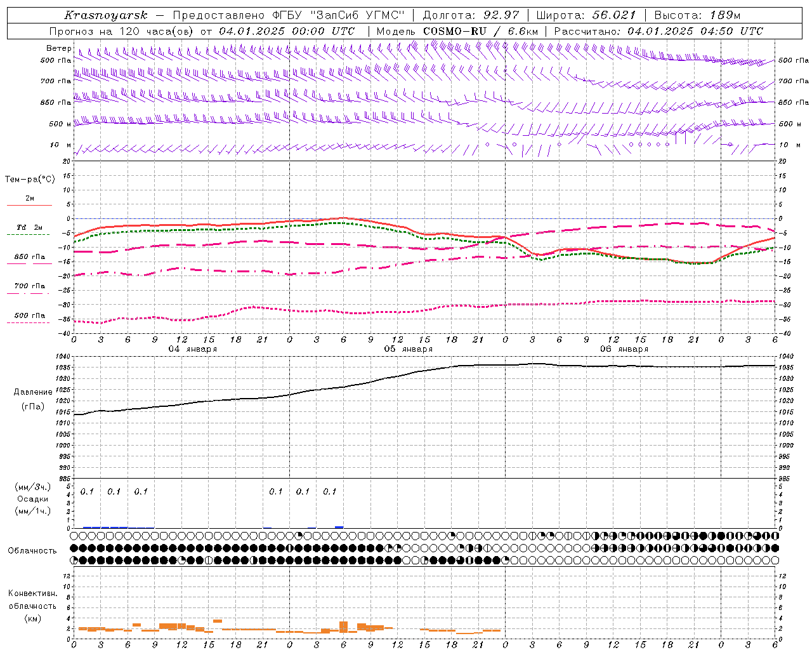Click the 500 м wind level label on left axis
The height and width of the screenshot is (650, 812).
click(x=60, y=124)
